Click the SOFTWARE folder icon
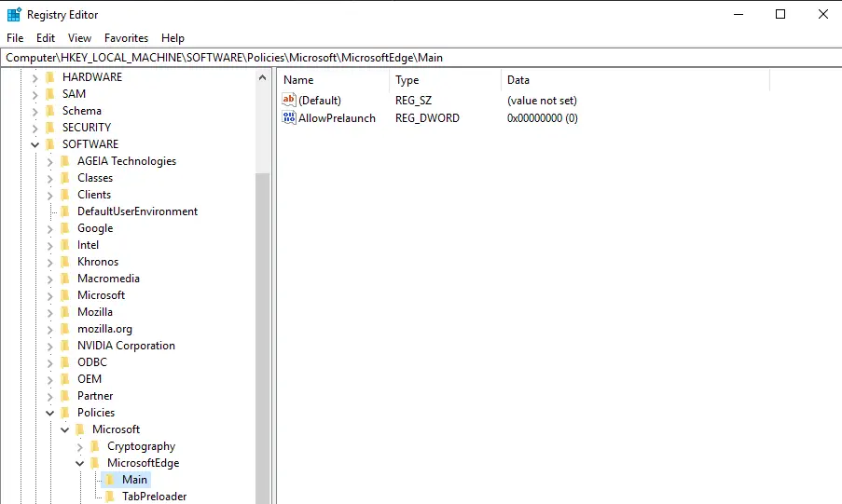The width and height of the screenshot is (842, 504). coord(50,143)
